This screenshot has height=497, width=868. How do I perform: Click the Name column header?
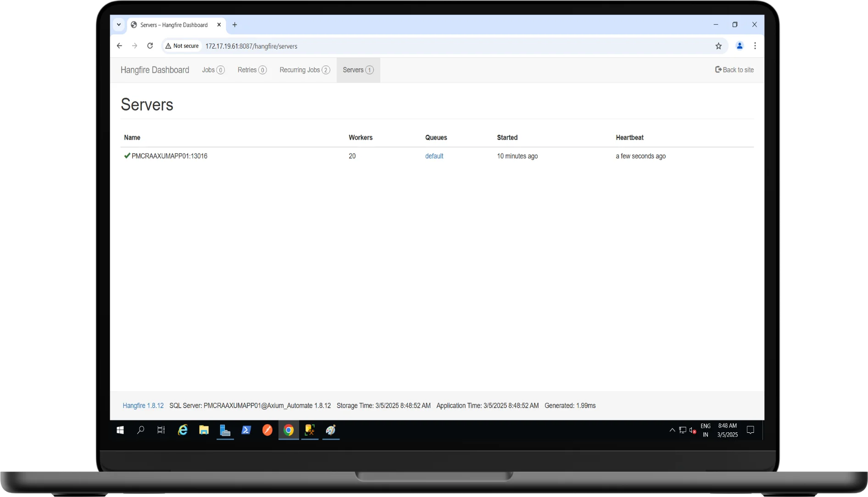tap(132, 138)
